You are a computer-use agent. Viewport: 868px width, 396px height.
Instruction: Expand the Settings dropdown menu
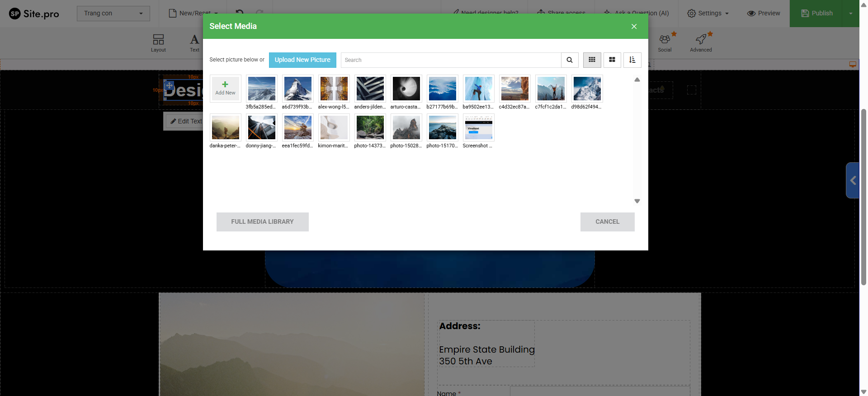[x=708, y=14]
